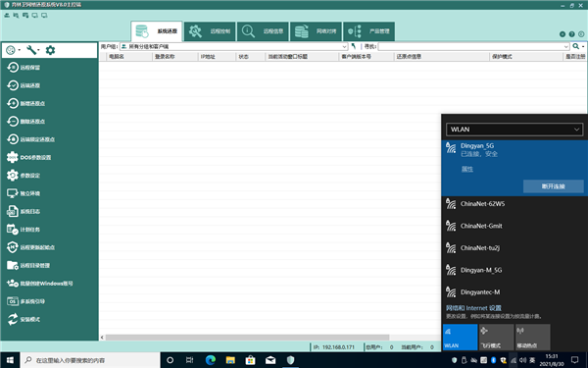The height and width of the screenshot is (368, 588).
Task: Click the wrench tools icon above sidebar
Action: click(x=31, y=50)
